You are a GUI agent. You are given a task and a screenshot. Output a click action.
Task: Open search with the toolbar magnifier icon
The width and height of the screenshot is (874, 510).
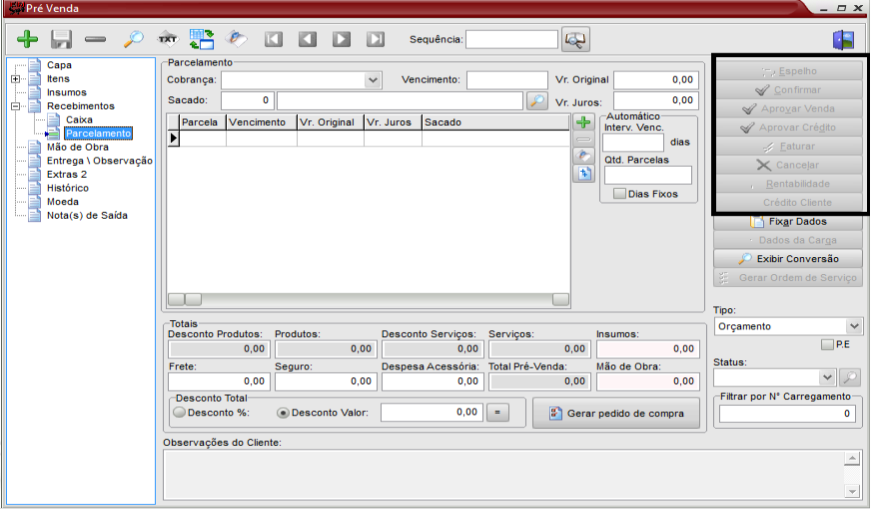tap(133, 40)
